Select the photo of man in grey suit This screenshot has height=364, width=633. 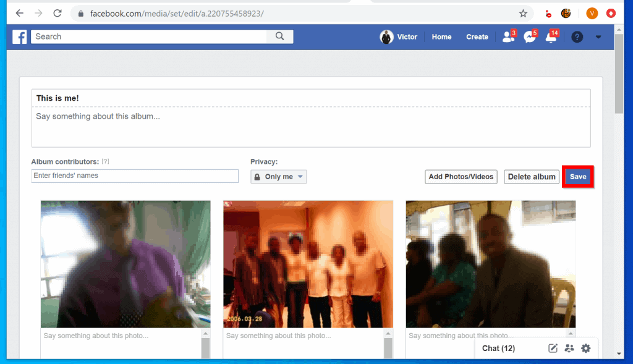[x=490, y=264]
